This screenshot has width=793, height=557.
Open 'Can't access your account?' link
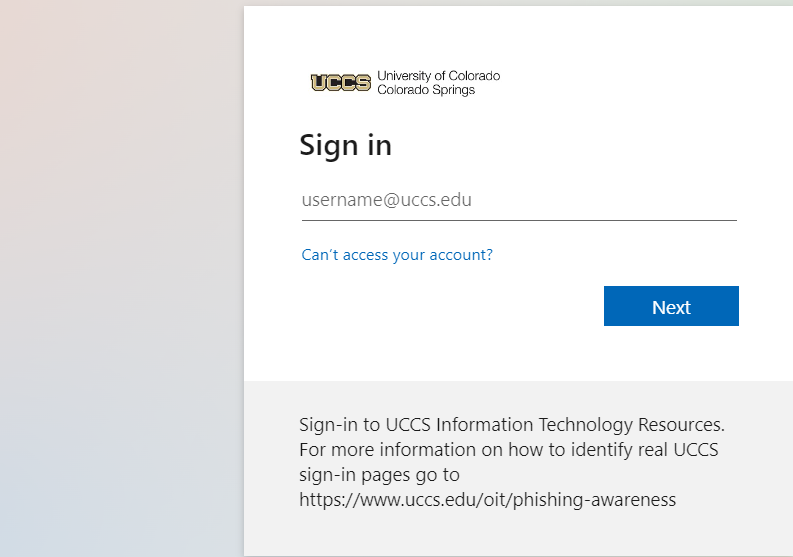tap(397, 255)
